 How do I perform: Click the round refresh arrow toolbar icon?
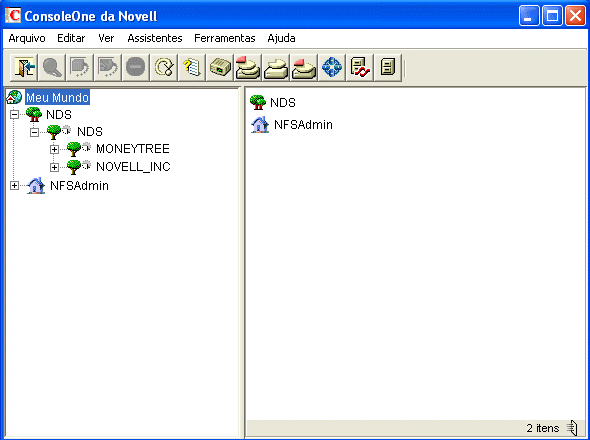coord(164,68)
